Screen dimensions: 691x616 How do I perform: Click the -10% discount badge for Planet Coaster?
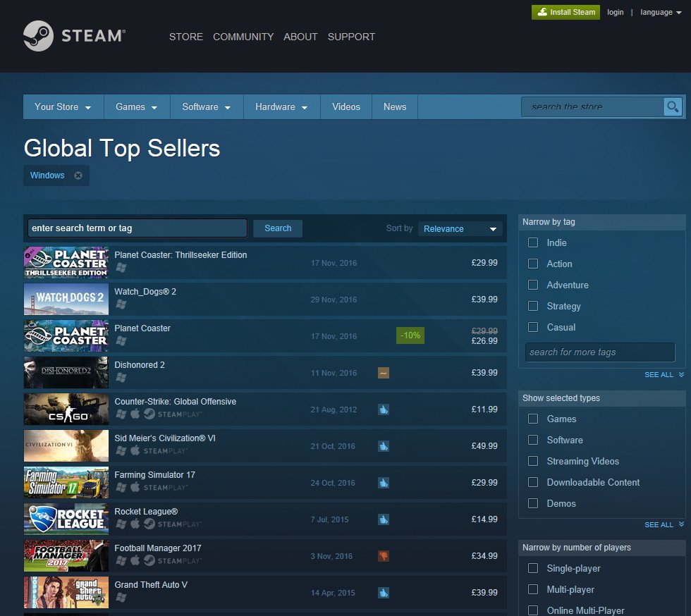(x=410, y=335)
